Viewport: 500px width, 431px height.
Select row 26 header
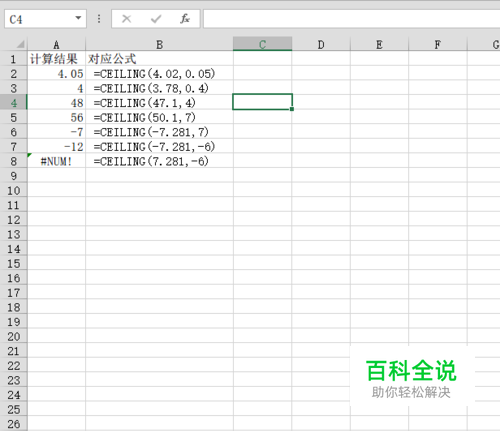(x=13, y=424)
